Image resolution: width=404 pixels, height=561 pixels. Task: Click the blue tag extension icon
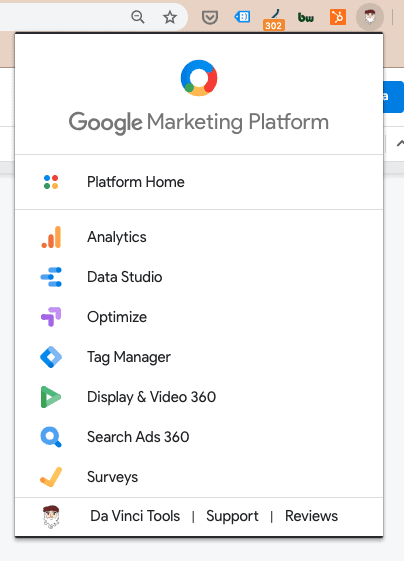242,16
